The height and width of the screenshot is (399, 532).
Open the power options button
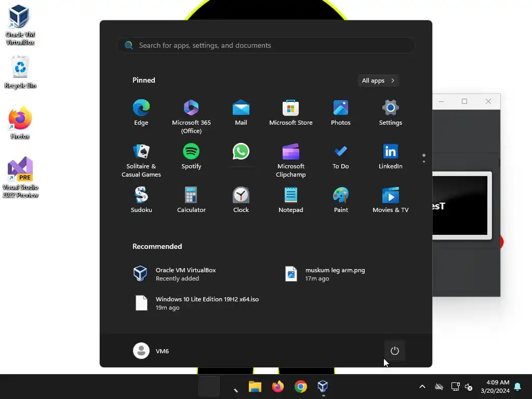point(395,351)
